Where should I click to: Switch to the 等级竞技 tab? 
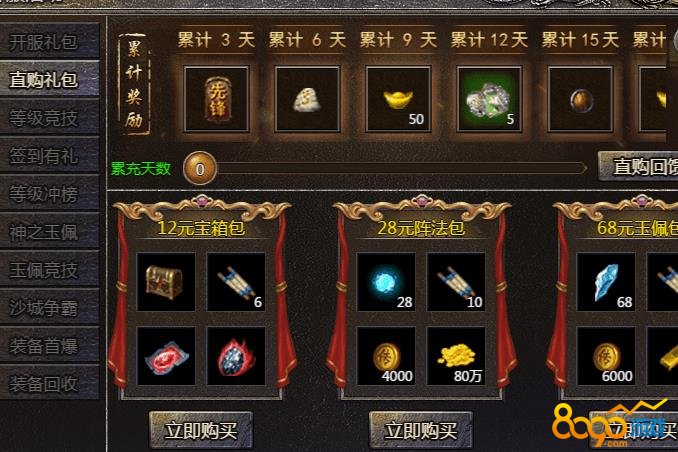[x=49, y=118]
